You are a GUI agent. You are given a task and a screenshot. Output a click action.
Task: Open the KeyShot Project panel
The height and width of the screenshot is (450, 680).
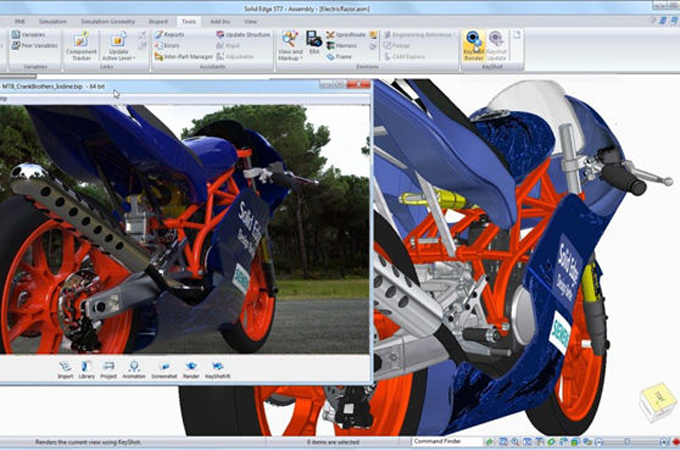tap(109, 369)
